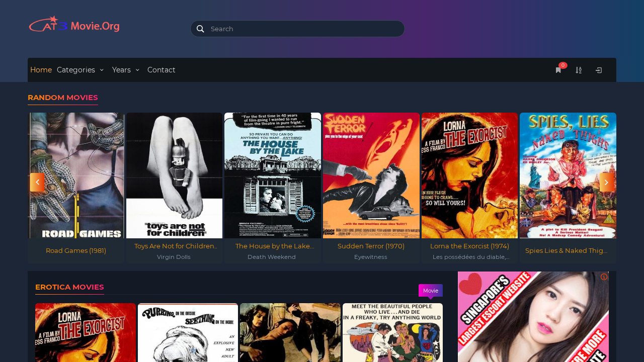Open the Singapore escort advertisement banner
Image resolution: width=644 pixels, height=362 pixels.
[x=533, y=317]
